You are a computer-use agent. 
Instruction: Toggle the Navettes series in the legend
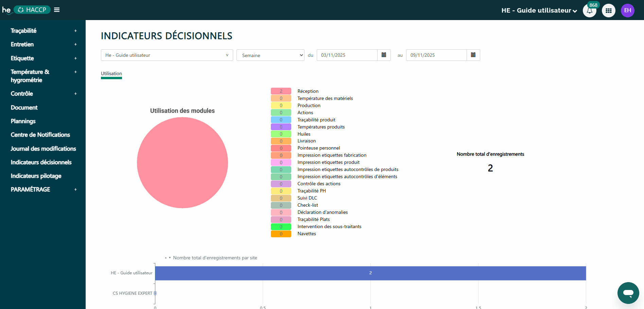click(x=281, y=234)
